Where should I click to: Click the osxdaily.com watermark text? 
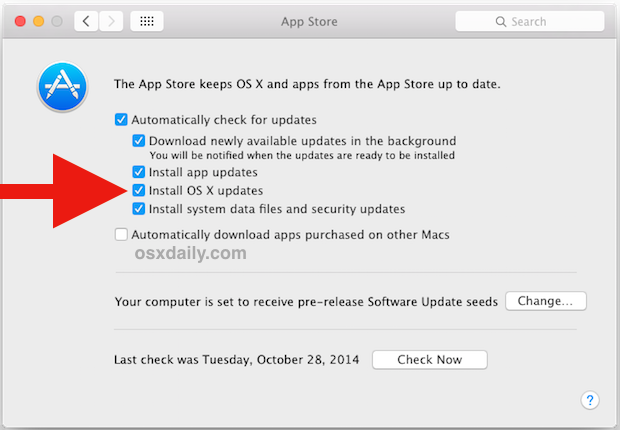coord(190,254)
